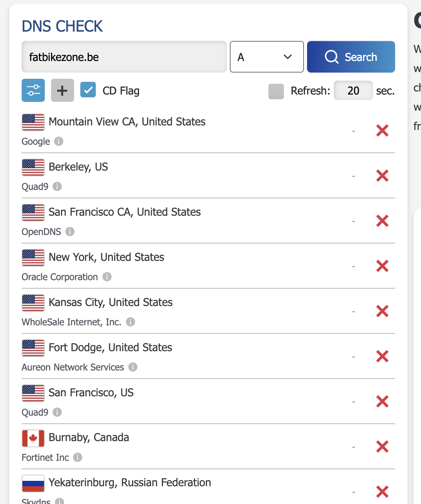Click the info icon beside Quad9 under Berkeley
The height and width of the screenshot is (504, 421).
point(57,186)
